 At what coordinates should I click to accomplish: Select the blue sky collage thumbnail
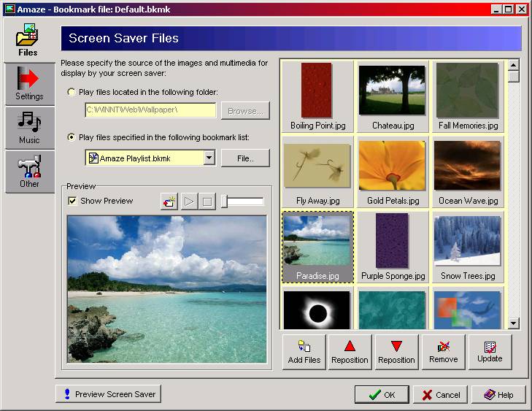(468, 309)
